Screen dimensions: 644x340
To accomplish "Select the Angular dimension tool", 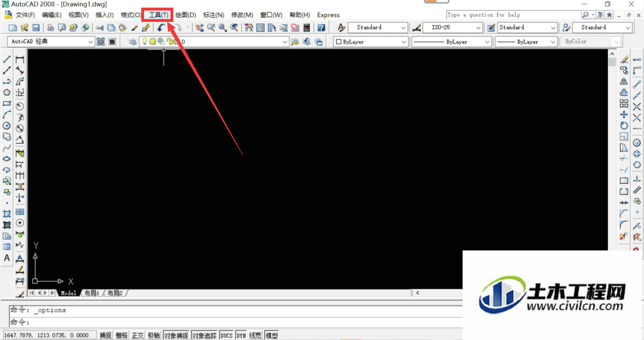I will click(19, 140).
